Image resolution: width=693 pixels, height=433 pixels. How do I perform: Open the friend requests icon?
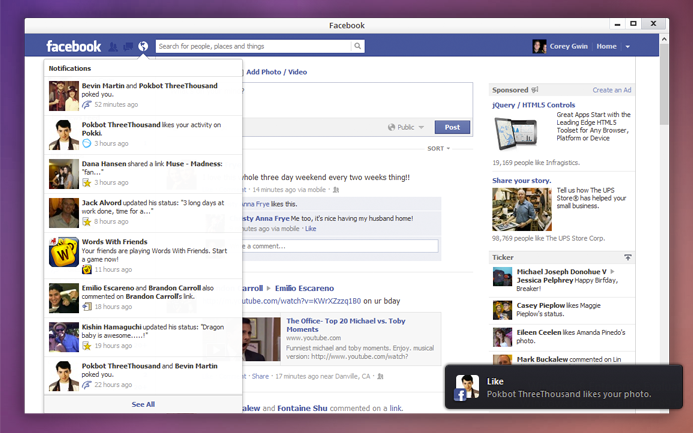[113, 46]
